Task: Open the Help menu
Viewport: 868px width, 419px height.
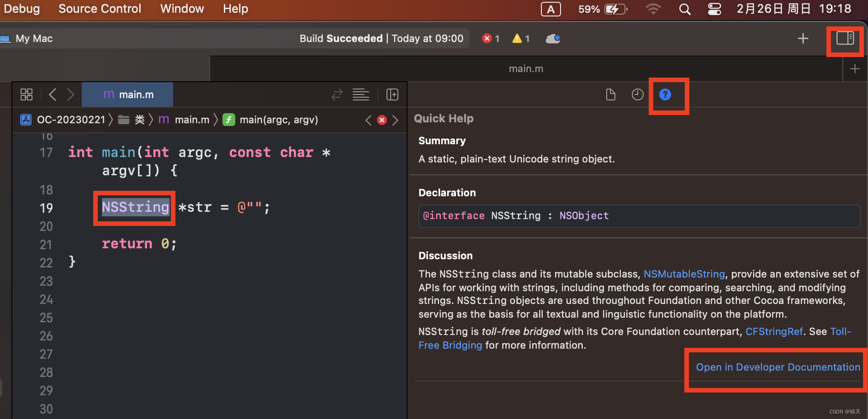Action: pos(235,9)
